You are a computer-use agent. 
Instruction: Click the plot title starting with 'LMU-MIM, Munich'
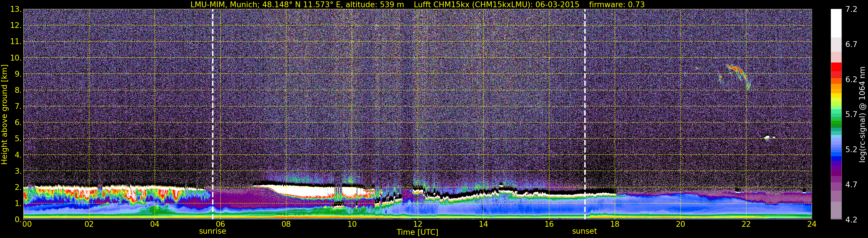(x=417, y=4)
